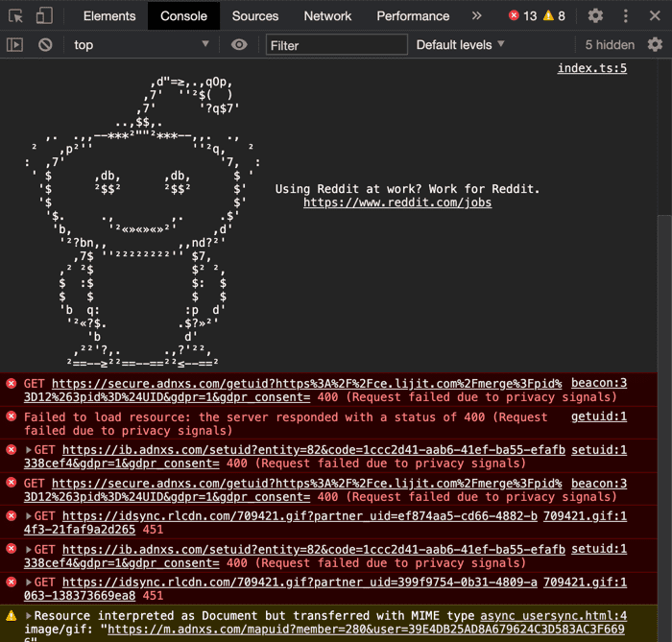Show more tabs with the double chevron
Image resolution: width=672 pixels, height=642 pixels.
(476, 16)
